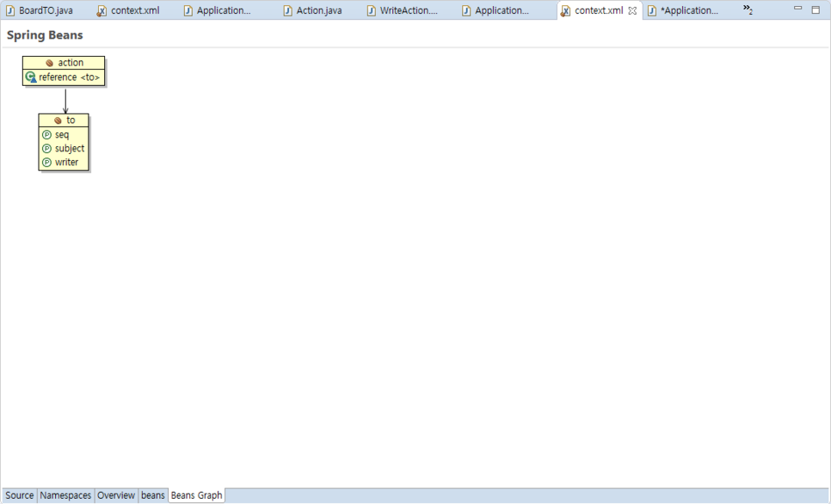Screen dimensions: 831x504
Task: Open the WriteAction editor tab
Action: click(403, 10)
